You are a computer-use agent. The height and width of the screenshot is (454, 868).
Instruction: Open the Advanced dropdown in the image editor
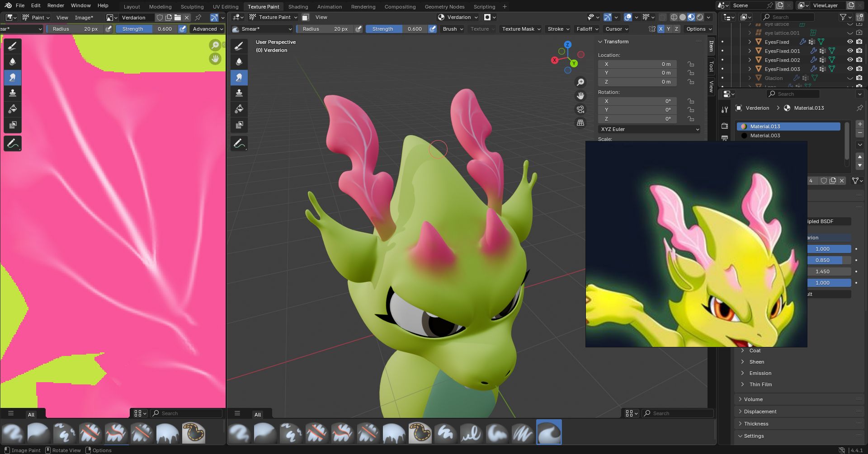pyautogui.click(x=208, y=29)
